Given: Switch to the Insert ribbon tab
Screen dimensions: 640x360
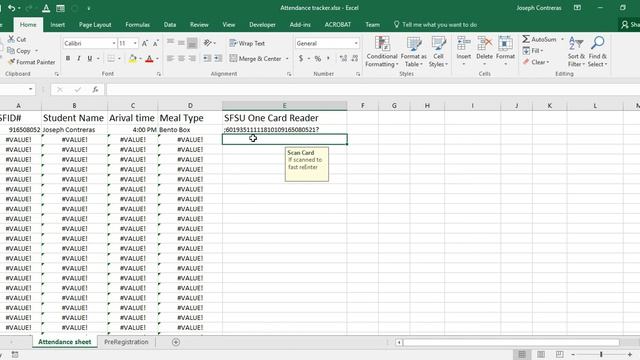Looking at the screenshot, I should pos(58,24).
